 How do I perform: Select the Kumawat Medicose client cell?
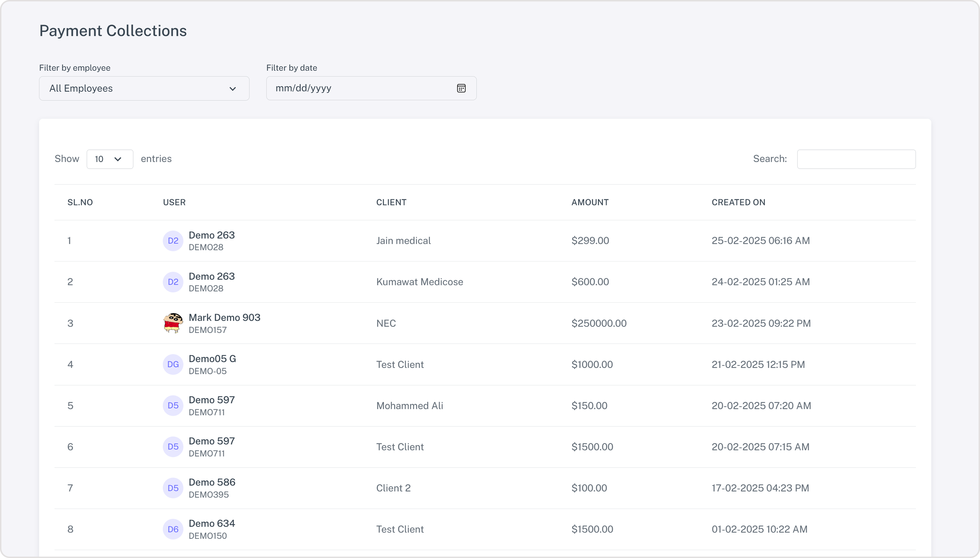419,282
